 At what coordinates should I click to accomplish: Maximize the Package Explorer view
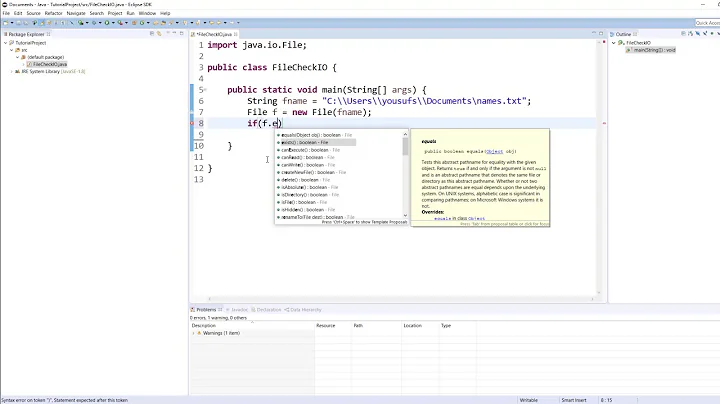click(181, 34)
